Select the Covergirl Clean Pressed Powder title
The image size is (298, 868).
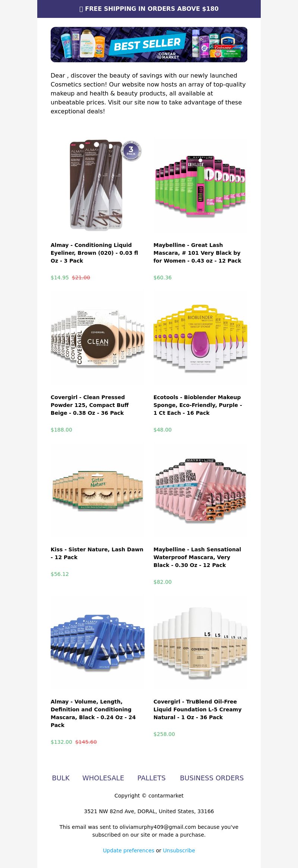(90, 405)
